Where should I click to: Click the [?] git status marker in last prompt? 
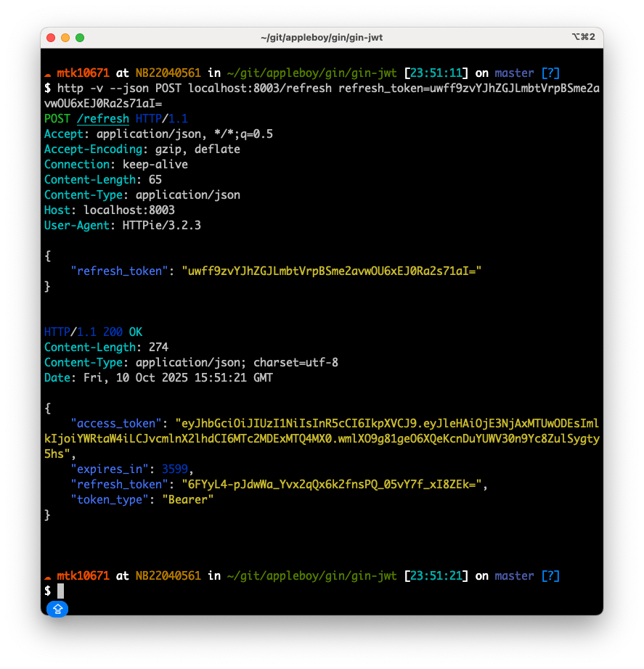point(550,576)
